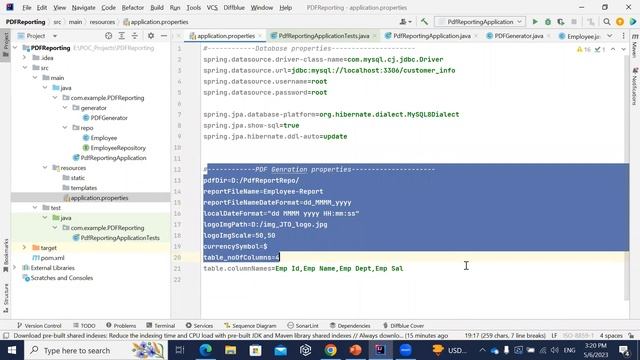Click the 4 spaces indent setting
Screen dimensions: 640x360
[x=611, y=336]
